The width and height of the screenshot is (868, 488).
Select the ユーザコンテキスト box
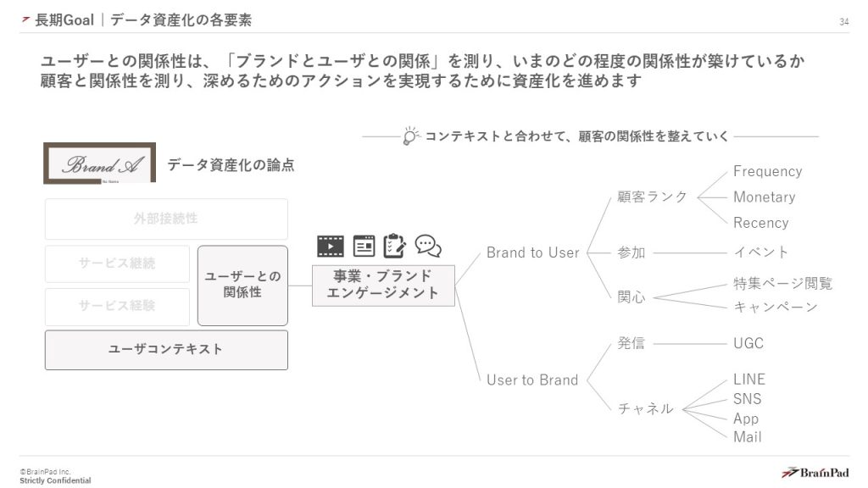click(x=166, y=349)
